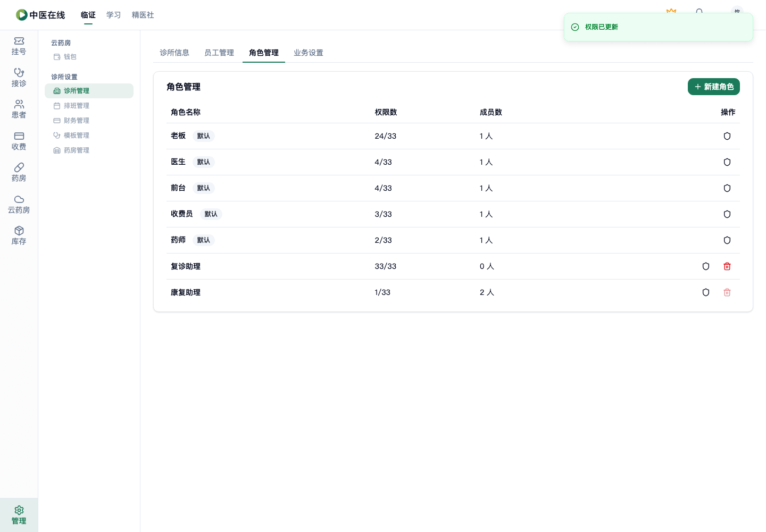
Task: Delete the 复诊助理 role with trash icon
Action: pyautogui.click(x=727, y=266)
